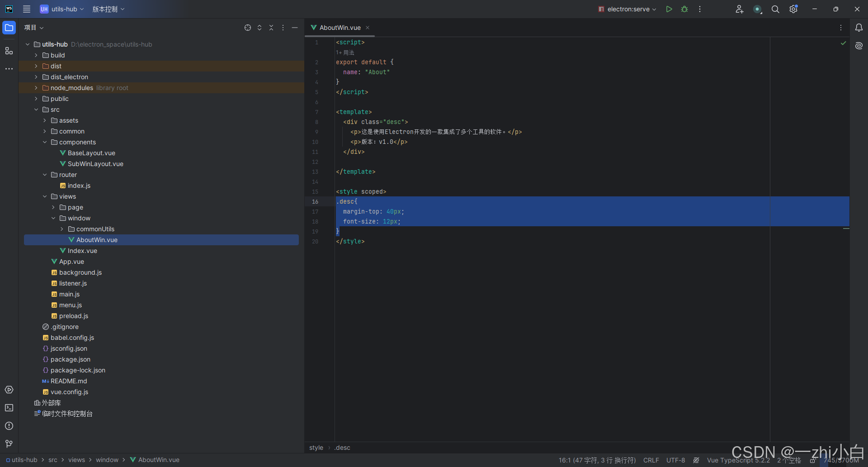
Task: Show more tool windows ellipsis
Action: 9,69
